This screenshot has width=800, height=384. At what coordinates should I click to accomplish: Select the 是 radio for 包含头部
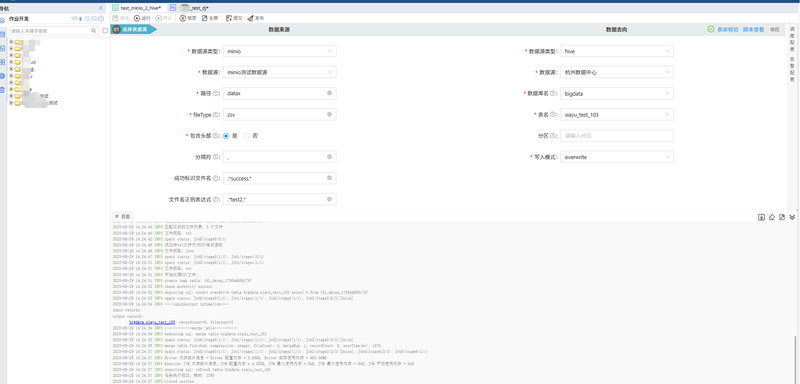pos(226,136)
